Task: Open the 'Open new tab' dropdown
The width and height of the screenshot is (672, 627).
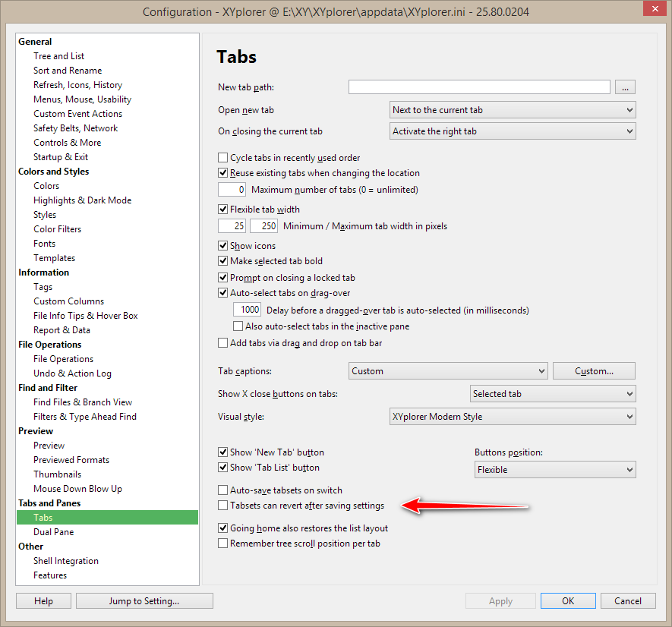Action: (513, 110)
